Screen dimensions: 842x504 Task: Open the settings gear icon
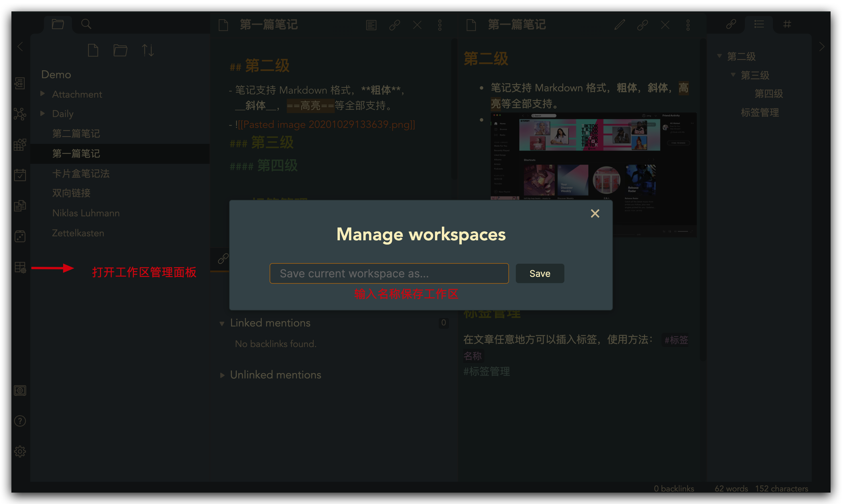click(x=20, y=451)
